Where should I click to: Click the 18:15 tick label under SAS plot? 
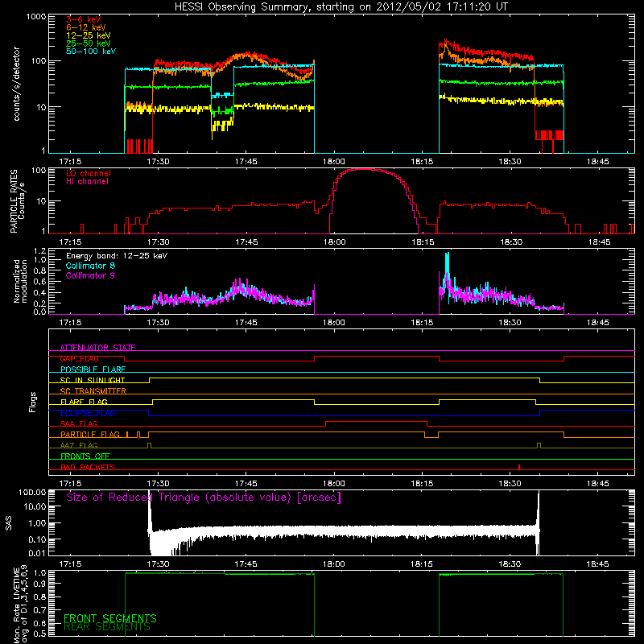tap(422, 564)
